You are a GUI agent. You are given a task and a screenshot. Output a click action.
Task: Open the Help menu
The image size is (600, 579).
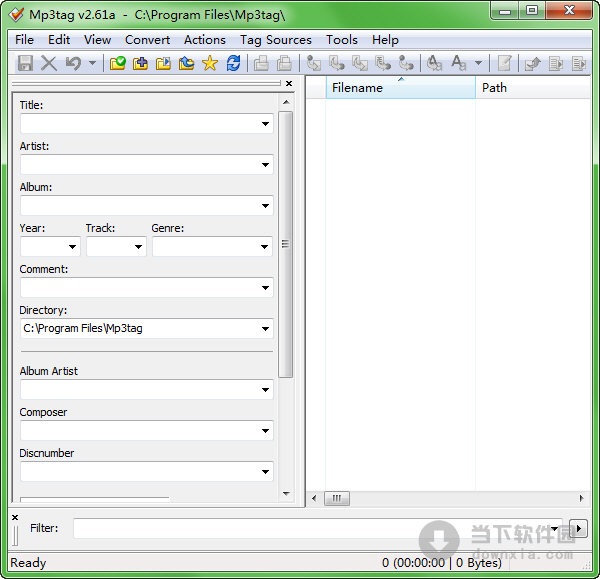(385, 40)
